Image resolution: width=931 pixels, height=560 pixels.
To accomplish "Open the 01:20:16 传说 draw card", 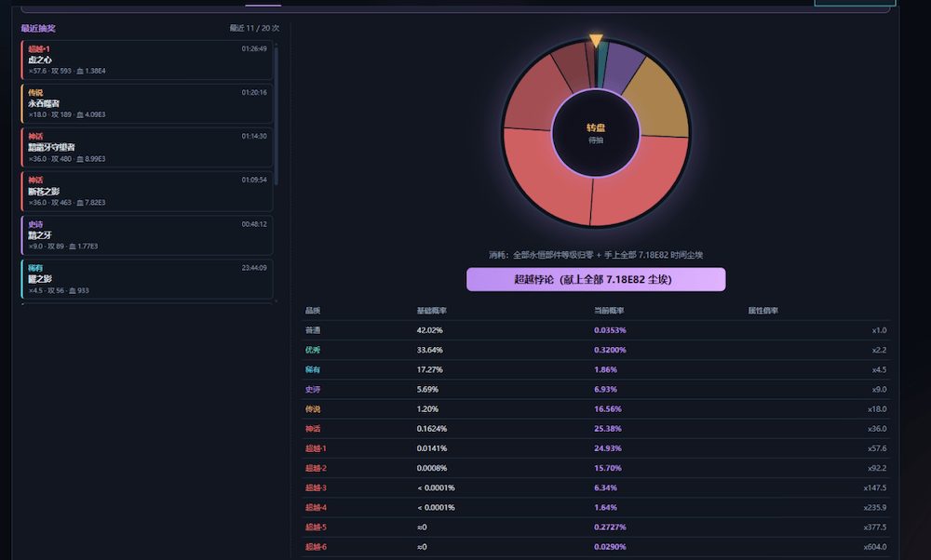I will point(147,104).
